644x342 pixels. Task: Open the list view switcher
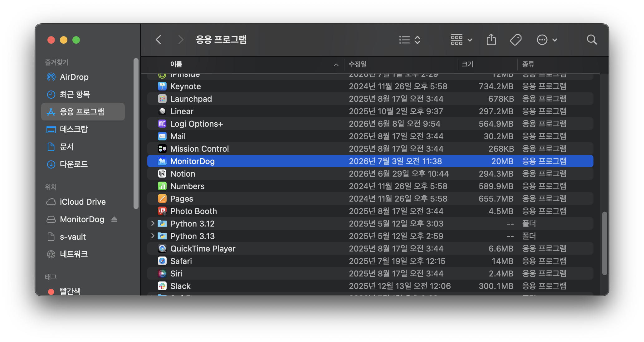tap(410, 40)
